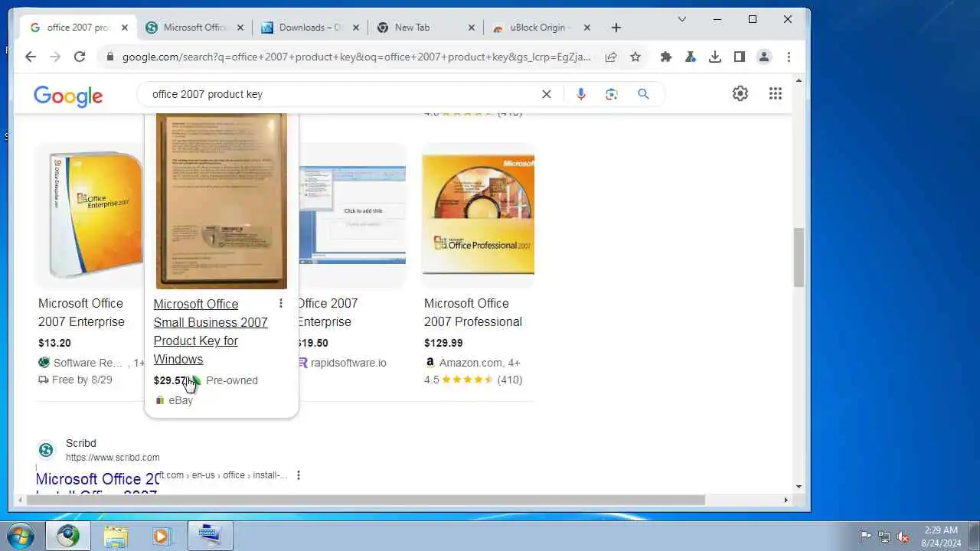Click the flask extension icon in toolbar
Image resolution: width=980 pixels, height=551 pixels.
pyautogui.click(x=691, y=57)
